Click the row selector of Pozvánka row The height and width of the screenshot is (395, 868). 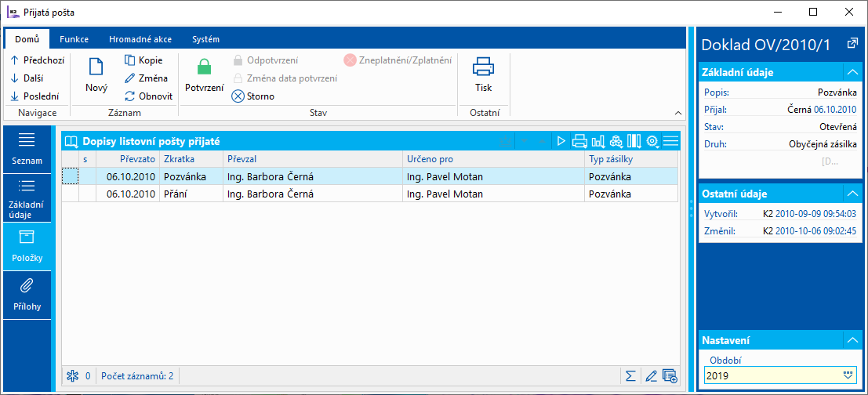(x=71, y=176)
